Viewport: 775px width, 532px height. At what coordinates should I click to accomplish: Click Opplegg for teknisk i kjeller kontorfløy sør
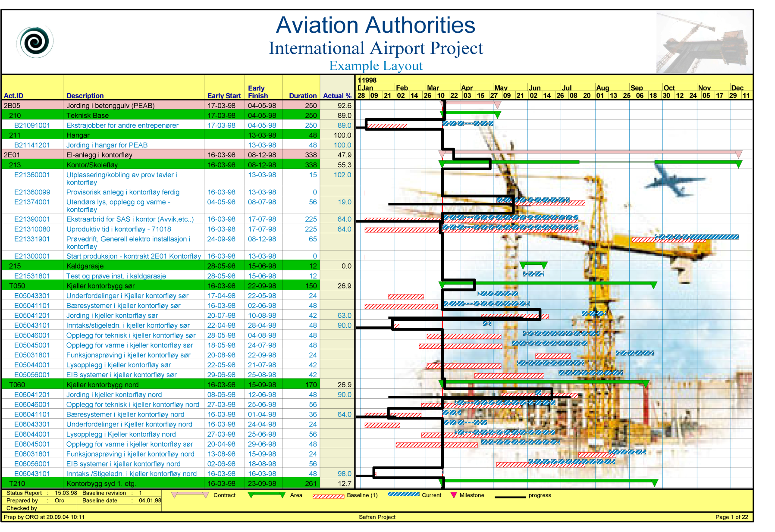[x=131, y=336]
